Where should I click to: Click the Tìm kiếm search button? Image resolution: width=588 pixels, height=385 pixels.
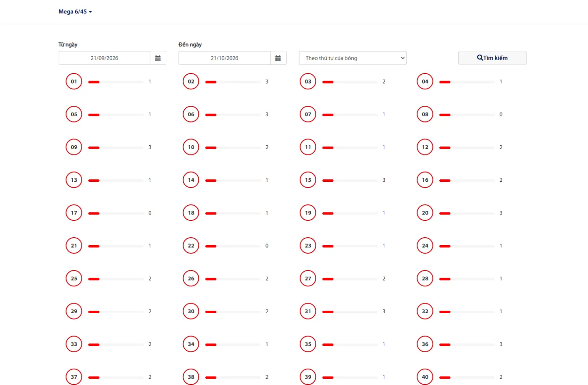point(492,58)
